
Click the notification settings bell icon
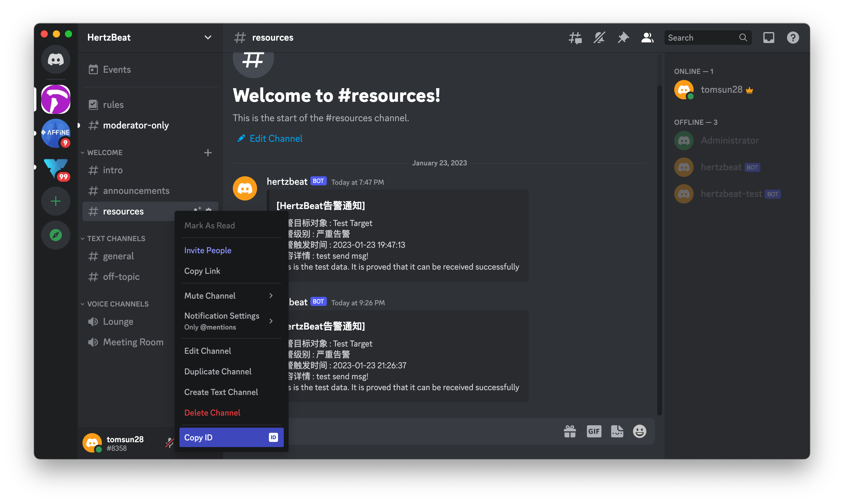click(x=599, y=38)
